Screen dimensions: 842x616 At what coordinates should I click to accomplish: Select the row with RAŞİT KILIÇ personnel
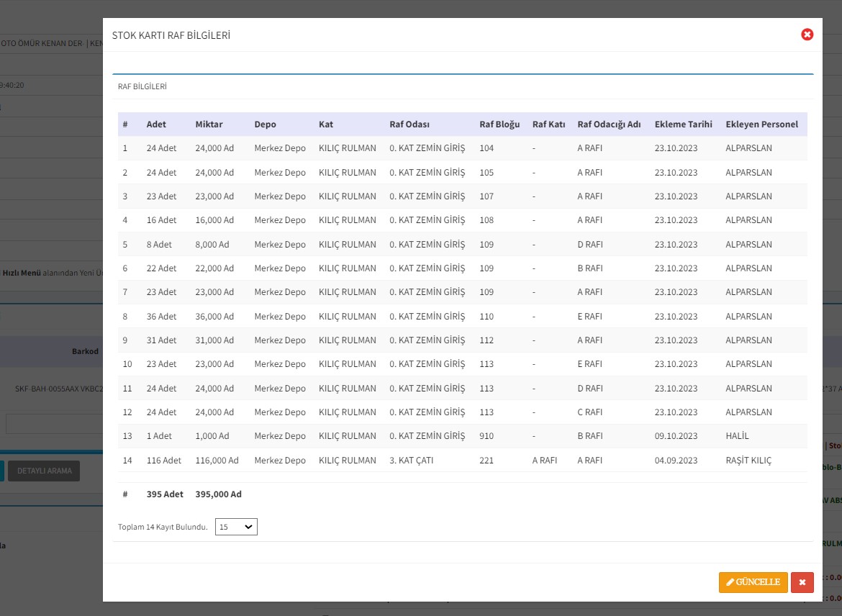[x=748, y=461]
